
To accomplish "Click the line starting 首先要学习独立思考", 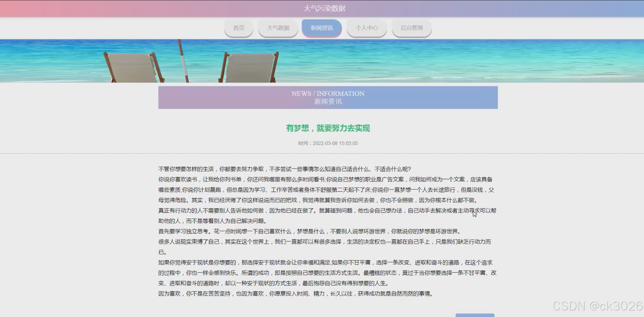I will point(309,231).
